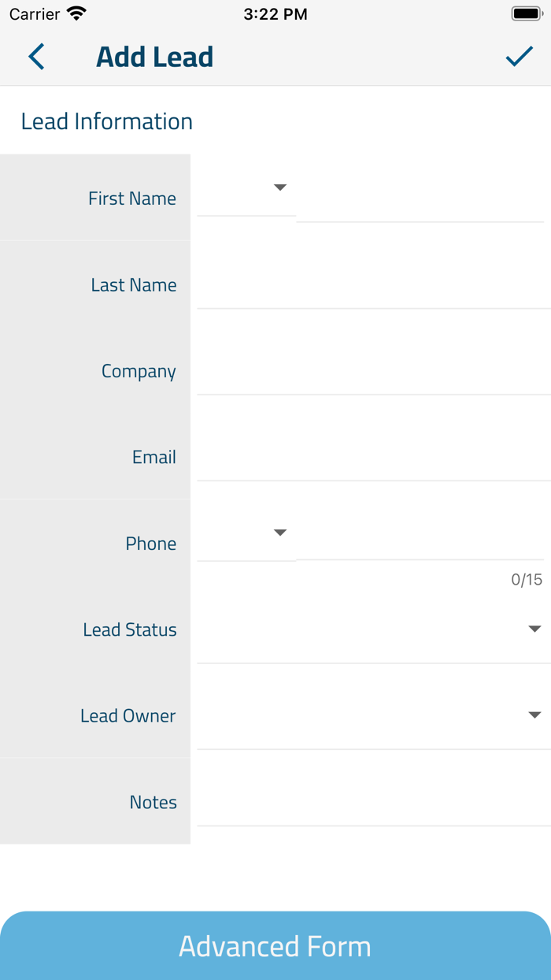
Task: Tap the back arrow to leave Add Lead
Action: click(x=35, y=57)
